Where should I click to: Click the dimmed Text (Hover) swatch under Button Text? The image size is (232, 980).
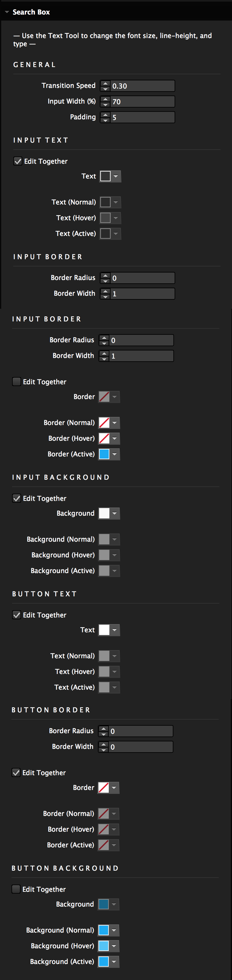point(104,672)
